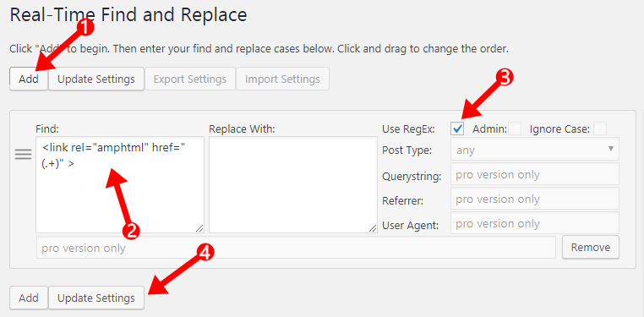Focus the Find text area containing amphtml link

click(x=120, y=185)
